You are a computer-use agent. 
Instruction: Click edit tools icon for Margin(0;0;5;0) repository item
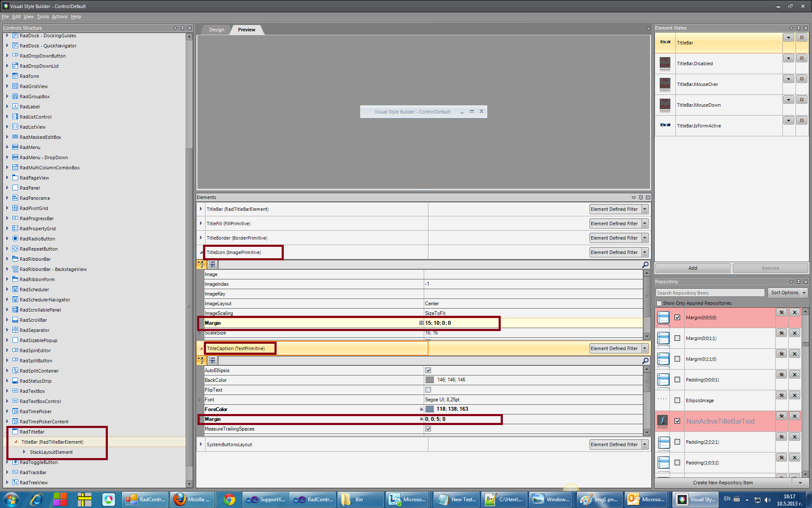pyautogui.click(x=782, y=312)
